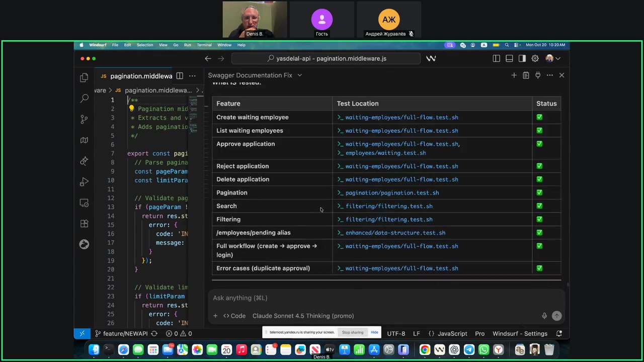The image size is (644, 362).
Task: Click the Stop sharing button
Action: click(x=353, y=332)
